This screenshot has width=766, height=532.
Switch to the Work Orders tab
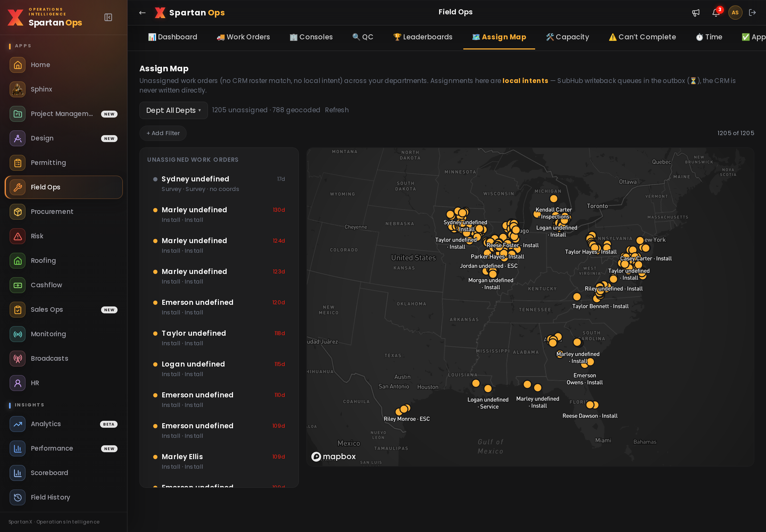[x=243, y=37]
